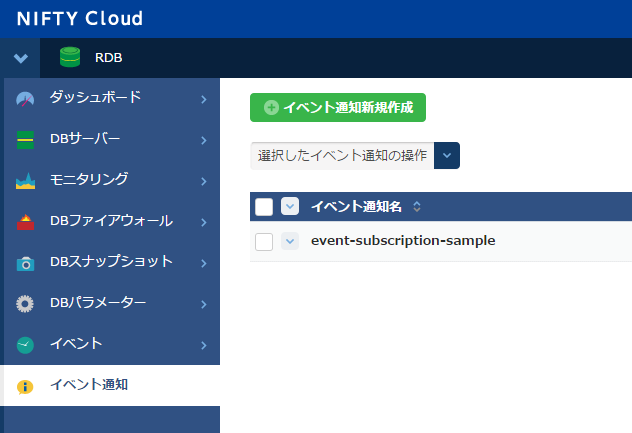Expand the event-subscription-sample row chevron
Screen dimensions: 632x433
[290, 241]
